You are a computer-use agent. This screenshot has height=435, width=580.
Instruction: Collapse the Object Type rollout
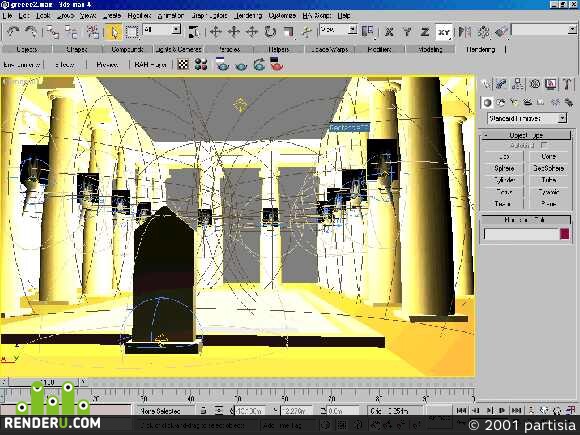(x=525, y=135)
